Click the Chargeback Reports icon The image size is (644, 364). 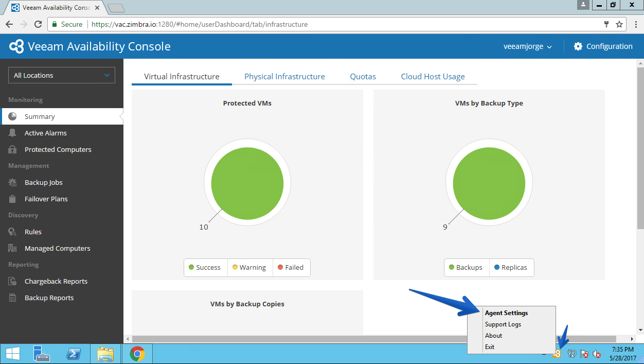point(12,282)
